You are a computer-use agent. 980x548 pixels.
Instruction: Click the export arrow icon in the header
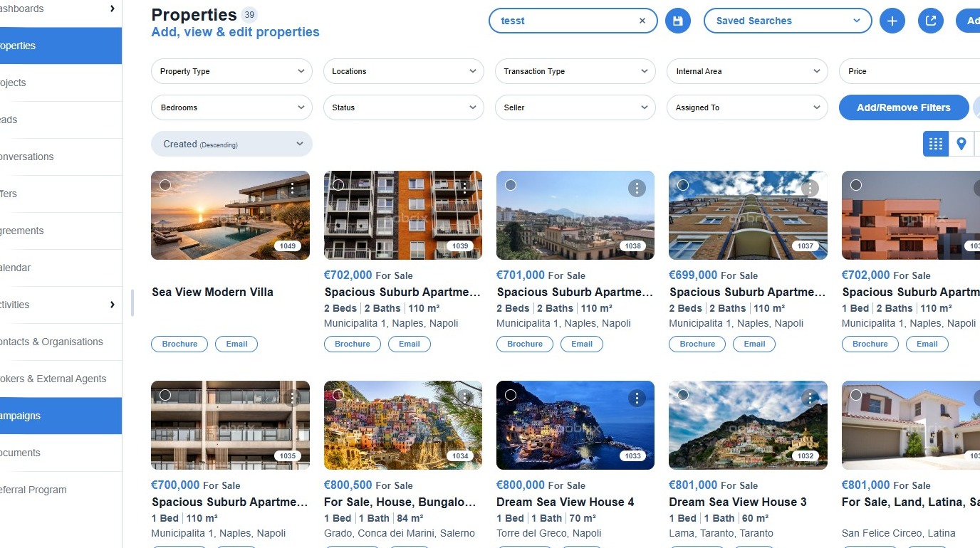930,21
